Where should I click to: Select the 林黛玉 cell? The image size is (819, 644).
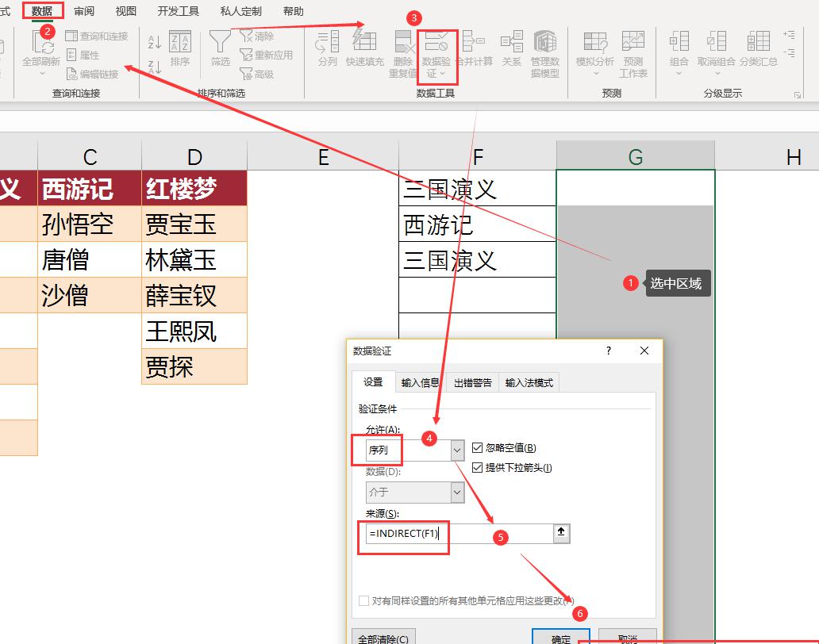point(194,259)
